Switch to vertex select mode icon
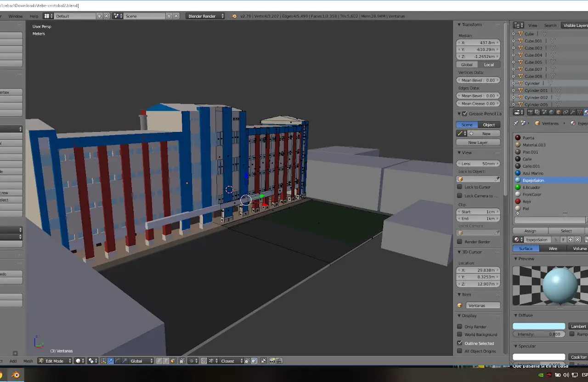This screenshot has width=588, height=382. (x=159, y=361)
